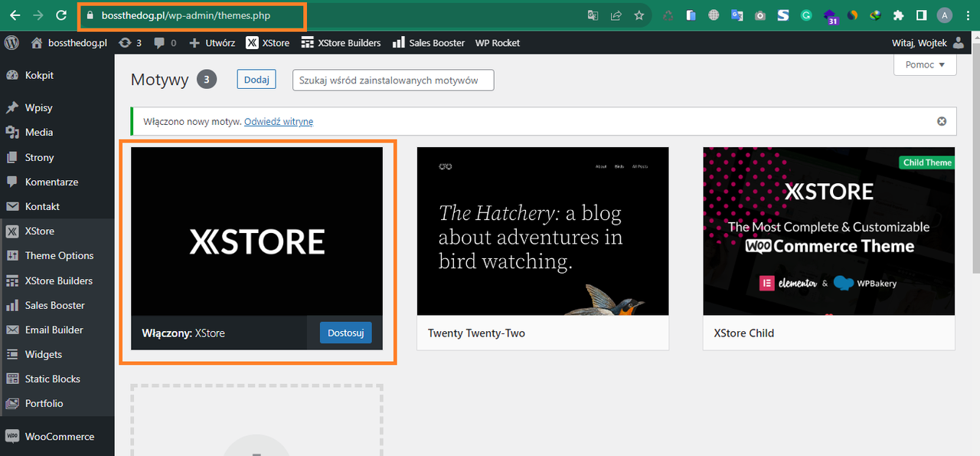Screen dimensions: 980x456
Task: Open Sales Booster in the top admin bar
Action: point(428,43)
